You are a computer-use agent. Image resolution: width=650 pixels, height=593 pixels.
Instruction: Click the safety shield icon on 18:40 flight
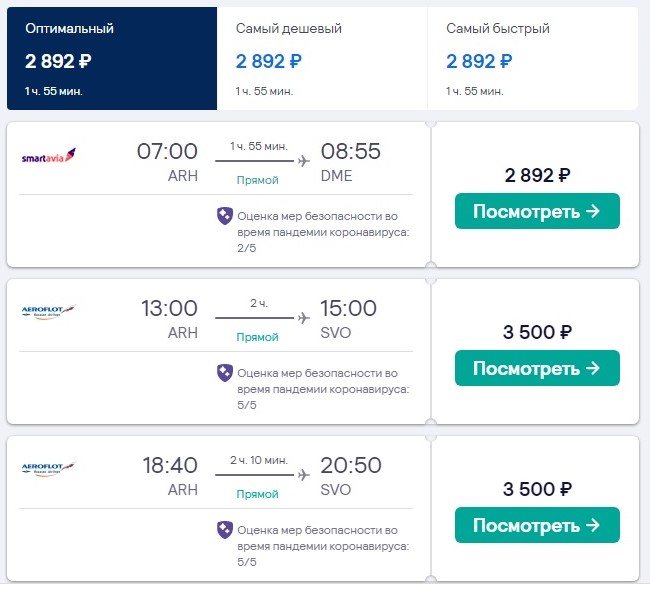225,530
